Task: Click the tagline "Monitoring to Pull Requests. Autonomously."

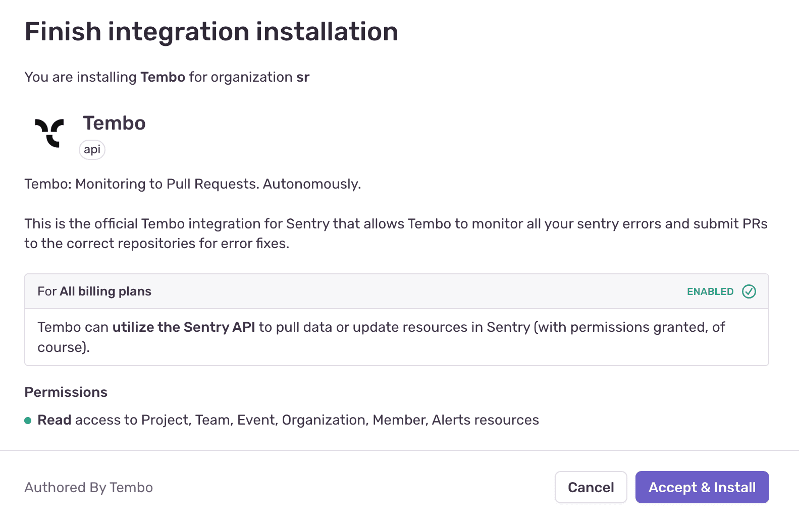Action: (x=218, y=184)
